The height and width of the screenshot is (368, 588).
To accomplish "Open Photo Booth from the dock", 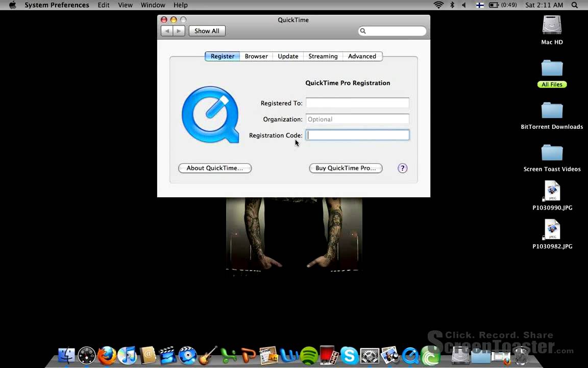I will 329,355.
